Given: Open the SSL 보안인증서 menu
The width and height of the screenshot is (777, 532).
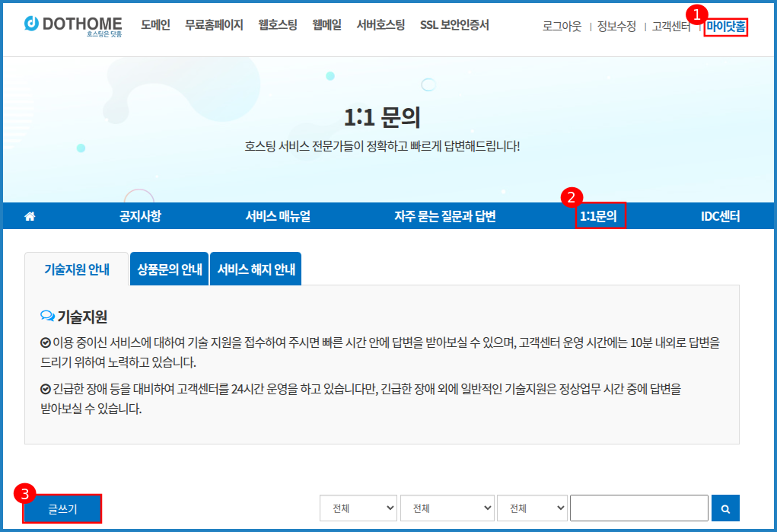Looking at the screenshot, I should (x=454, y=25).
